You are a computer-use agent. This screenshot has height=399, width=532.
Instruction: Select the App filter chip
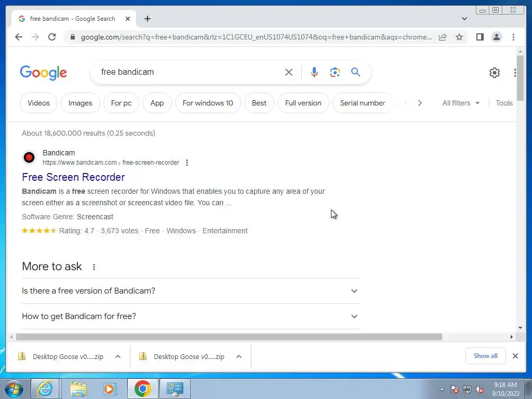157,103
